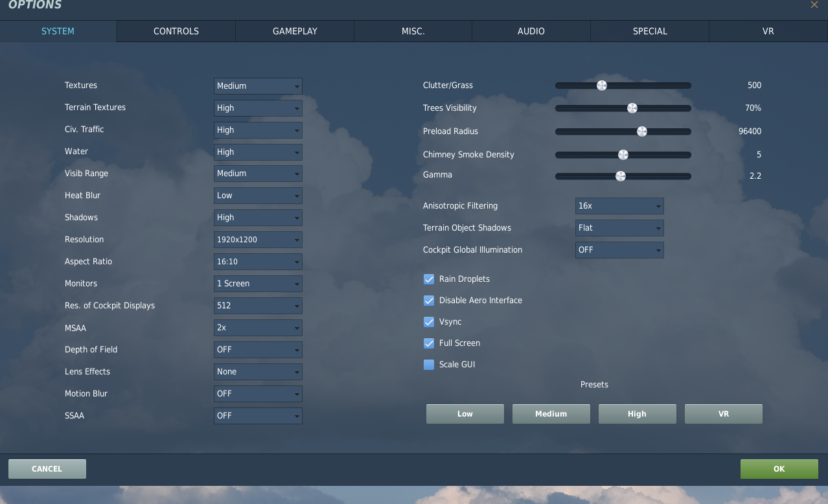The image size is (828, 504).
Task: Expand the Terrain Object Shadows dropdown
Action: click(619, 228)
